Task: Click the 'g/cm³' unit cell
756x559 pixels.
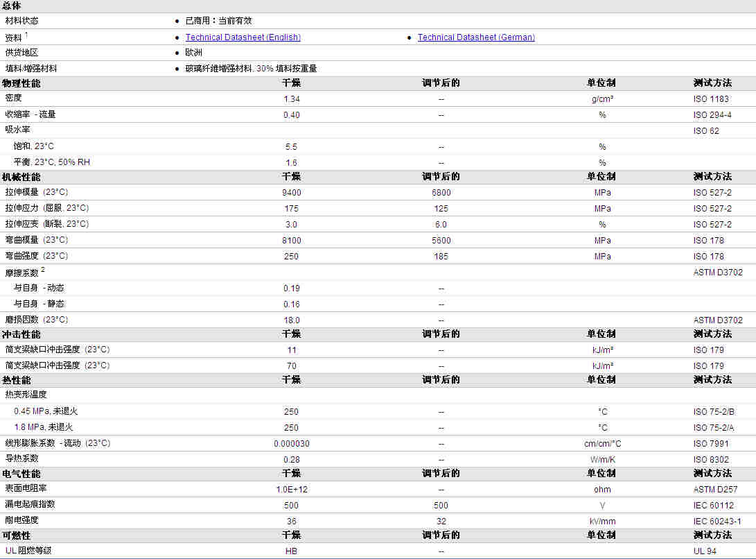Action: point(602,99)
